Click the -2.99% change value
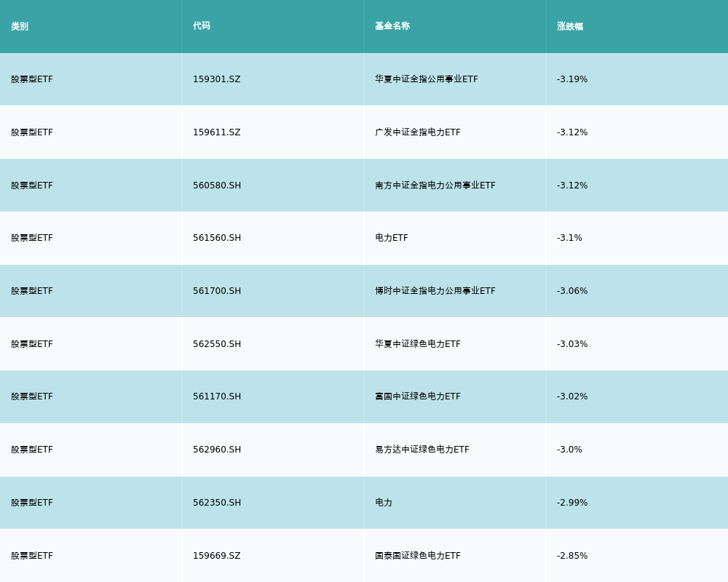Image resolution: width=728 pixels, height=582 pixels. pos(572,503)
